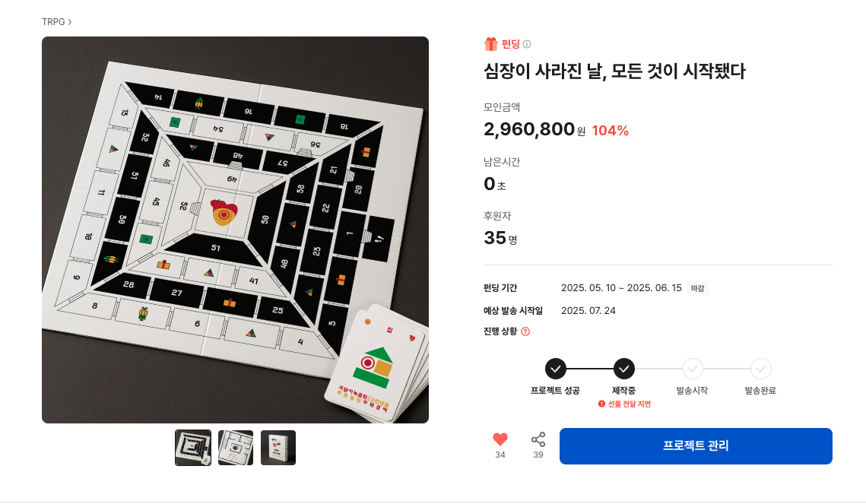This screenshot has height=504, width=866.
Task: Click the 진행 상황 label
Action: tap(500, 331)
